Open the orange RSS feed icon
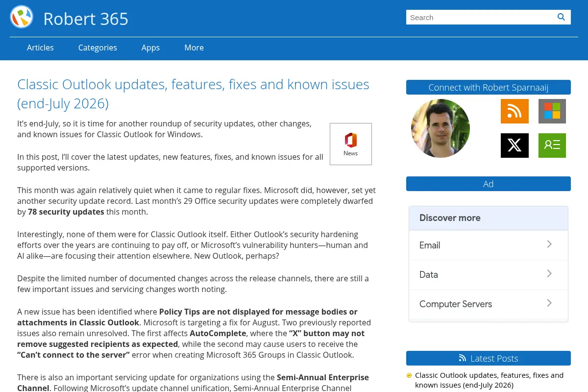The image size is (588, 392). (514, 111)
